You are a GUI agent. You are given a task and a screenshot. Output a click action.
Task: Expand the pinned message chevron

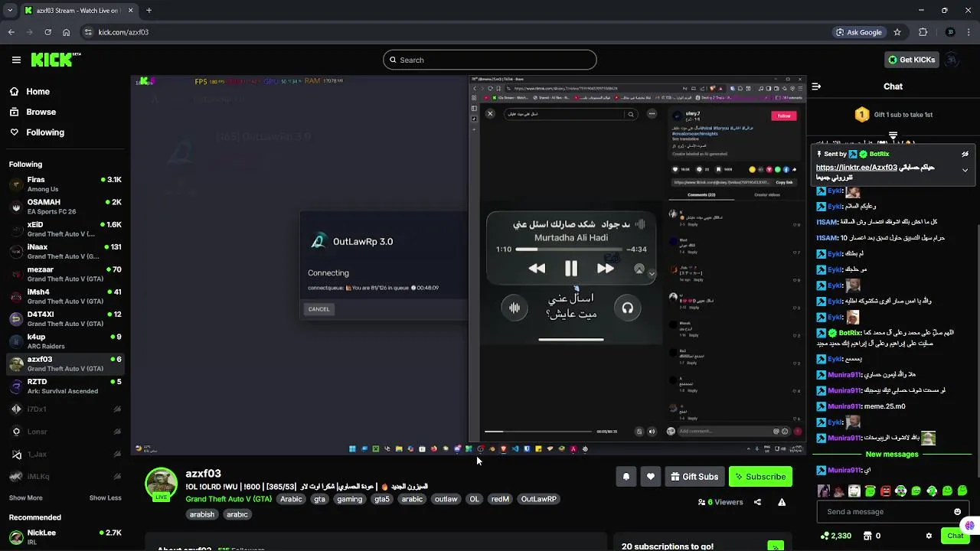point(965,170)
